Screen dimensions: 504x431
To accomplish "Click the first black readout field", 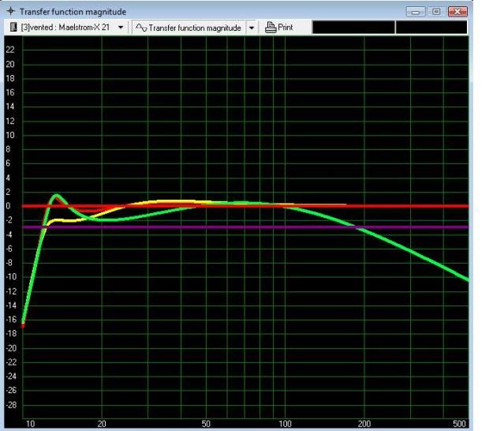I will click(x=353, y=28).
